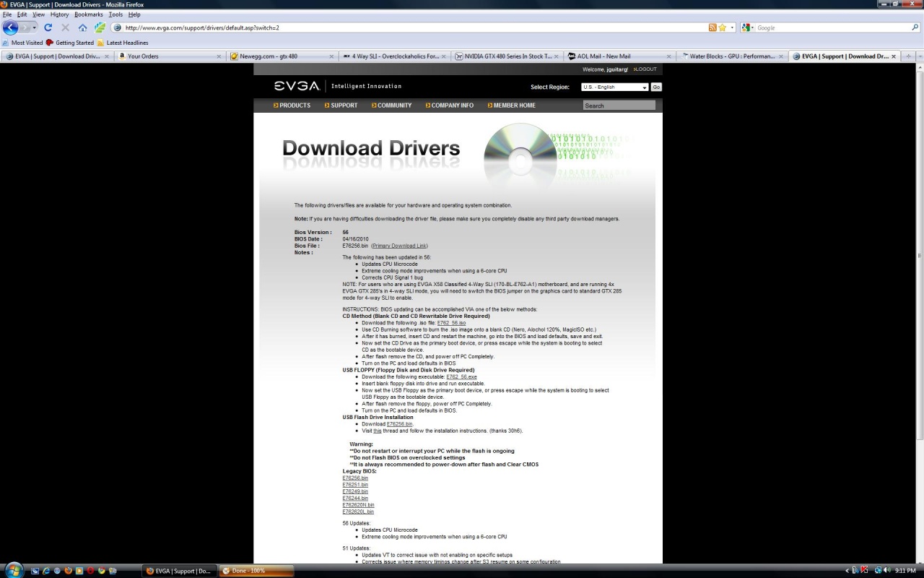
Task: Click the Primary Download Link
Action: 399,246
